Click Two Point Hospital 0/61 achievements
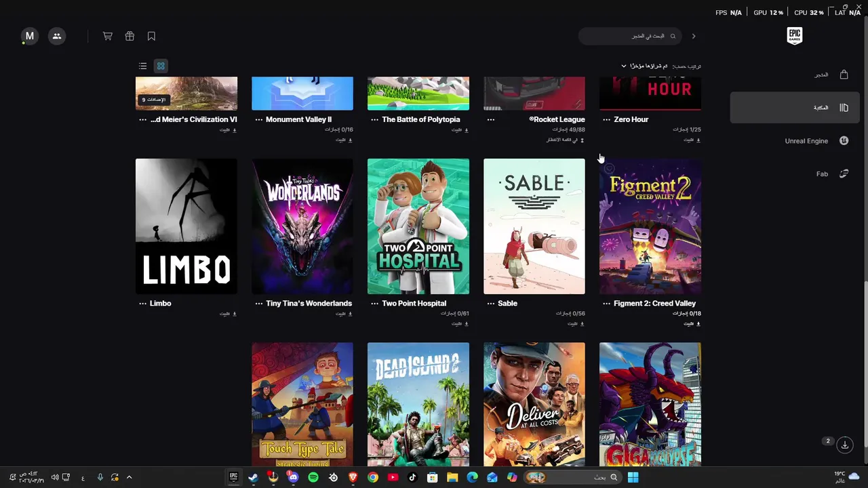868x488 pixels. [x=455, y=314]
